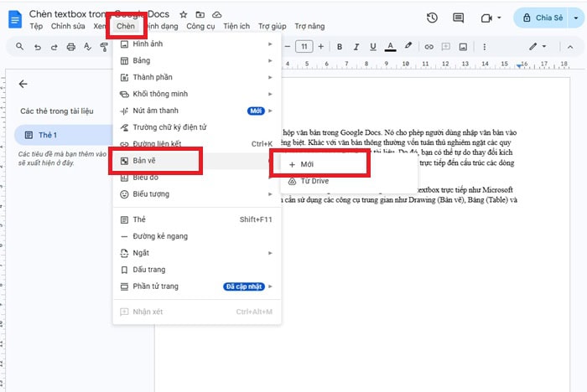The height and width of the screenshot is (392, 587).
Task: Expand Phần tử trang submenu
Action: pyautogui.click(x=197, y=286)
